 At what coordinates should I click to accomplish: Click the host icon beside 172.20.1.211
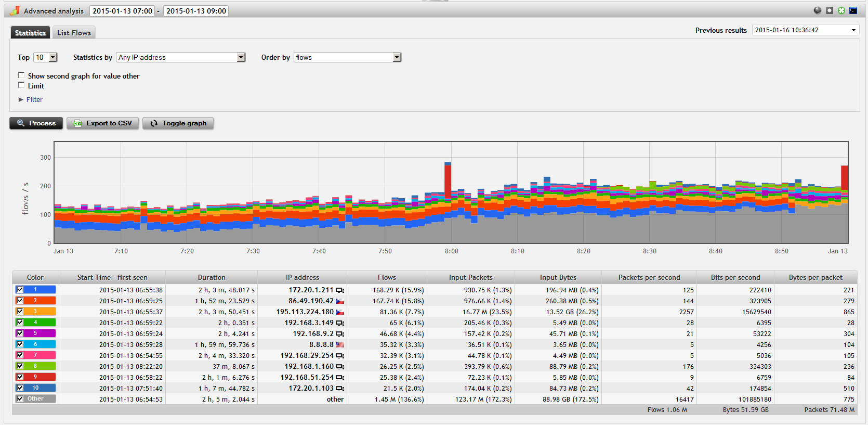pos(340,290)
